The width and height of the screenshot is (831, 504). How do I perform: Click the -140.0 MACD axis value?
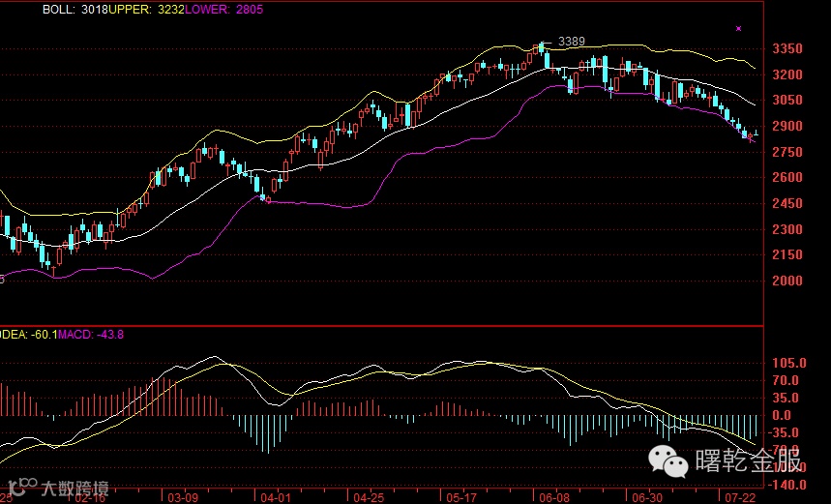(787, 485)
